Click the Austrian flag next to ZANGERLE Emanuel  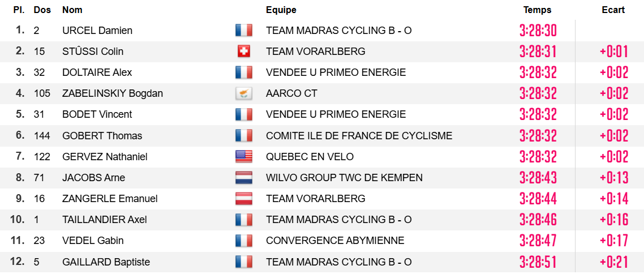pyautogui.click(x=243, y=198)
